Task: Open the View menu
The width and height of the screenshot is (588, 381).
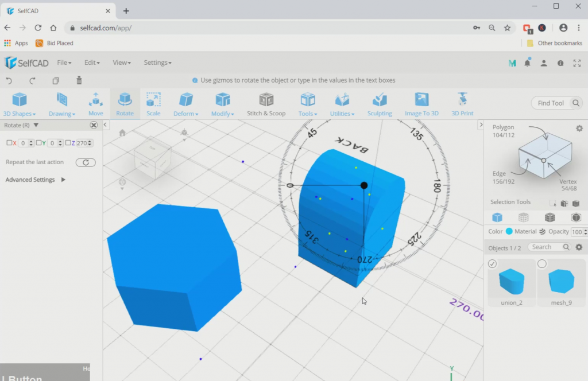Action: click(x=121, y=63)
